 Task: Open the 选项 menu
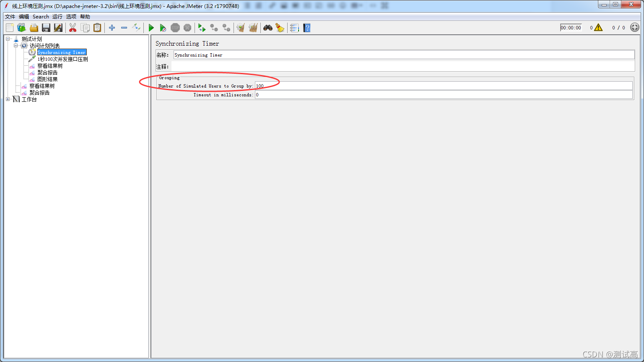71,17
